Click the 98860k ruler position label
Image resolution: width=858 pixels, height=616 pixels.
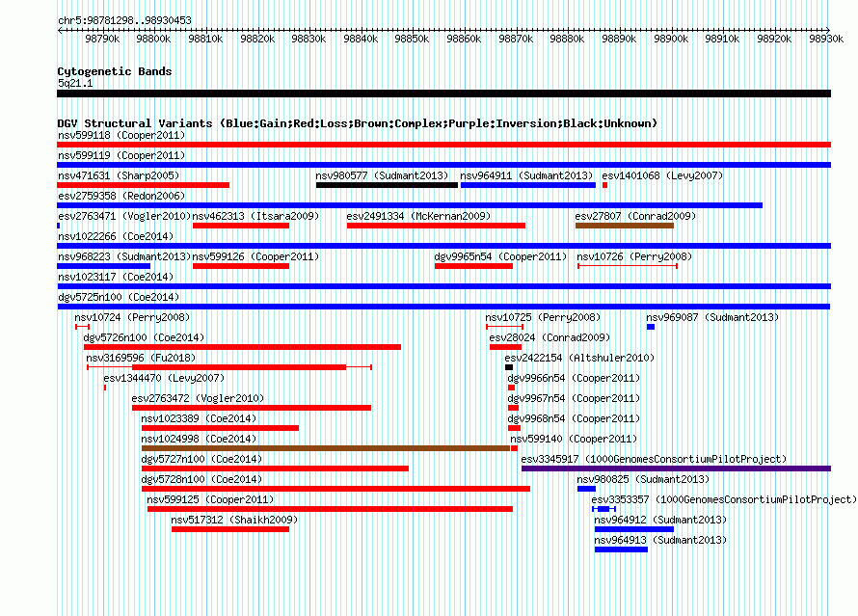point(464,39)
